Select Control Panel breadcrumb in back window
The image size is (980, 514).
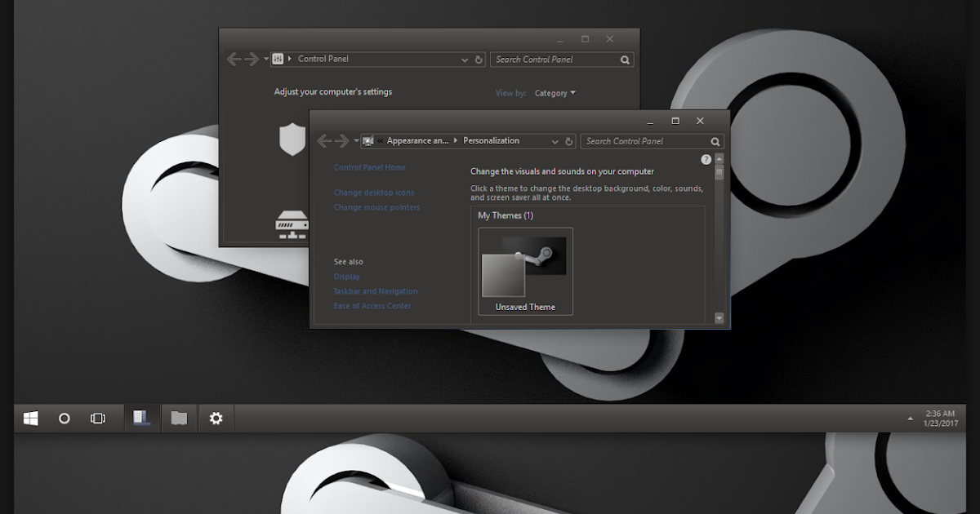(x=323, y=59)
